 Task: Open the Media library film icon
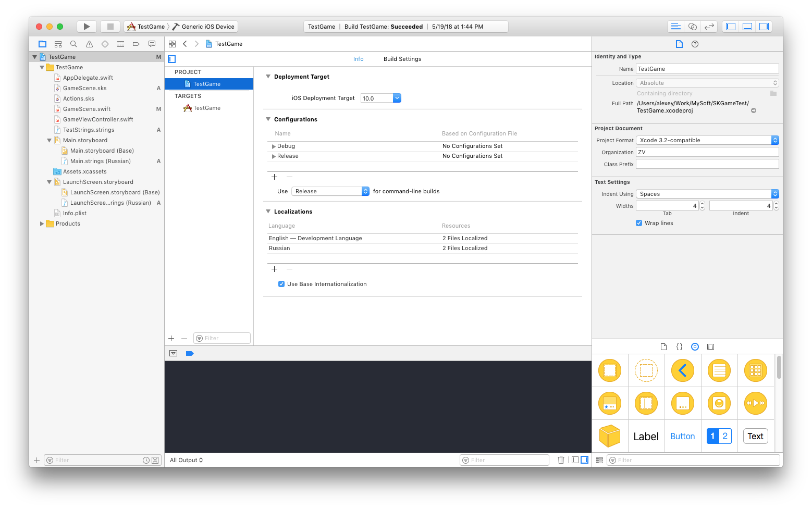(x=710, y=346)
